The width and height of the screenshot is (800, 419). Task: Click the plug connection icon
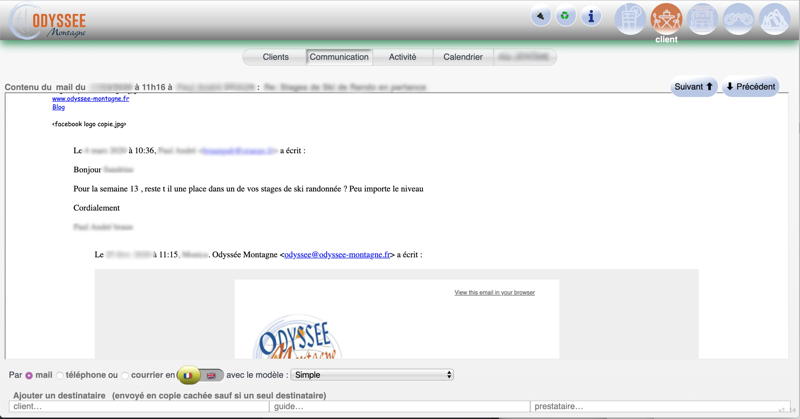click(540, 16)
